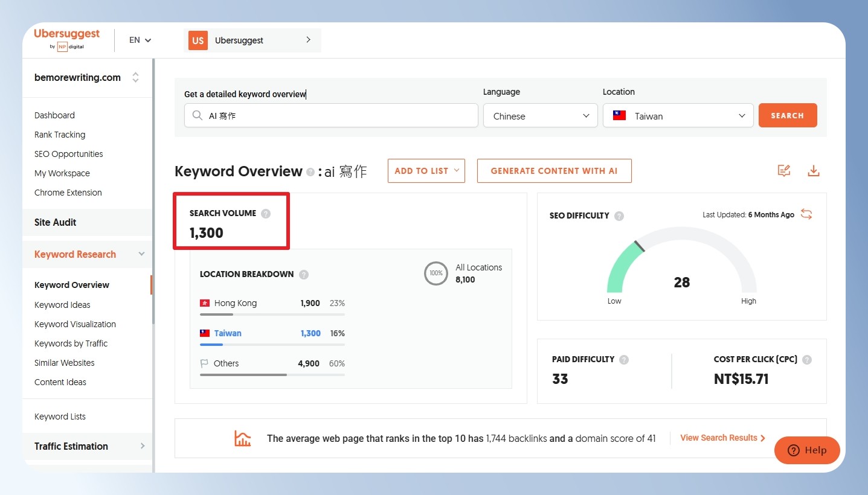Select Keyword Visualization in sidebar
Viewport: 868px width, 495px height.
coord(75,324)
